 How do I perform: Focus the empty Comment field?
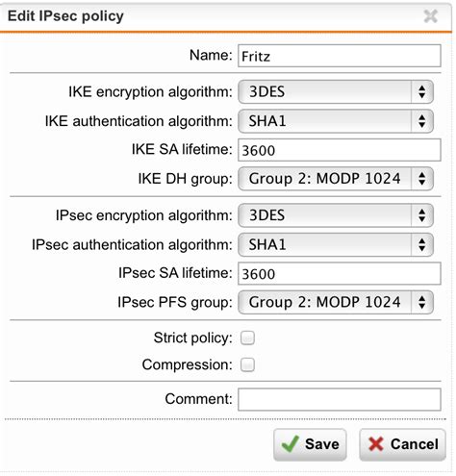[x=340, y=399]
